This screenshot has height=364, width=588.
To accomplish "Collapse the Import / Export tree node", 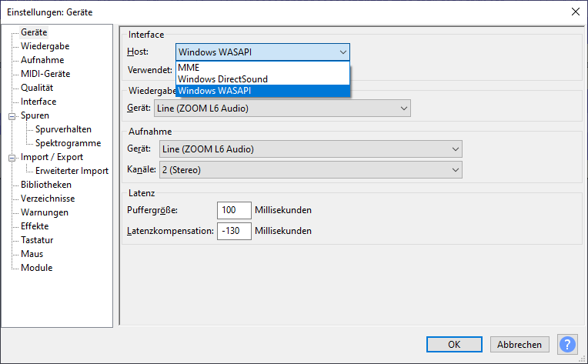I will (x=12, y=158).
